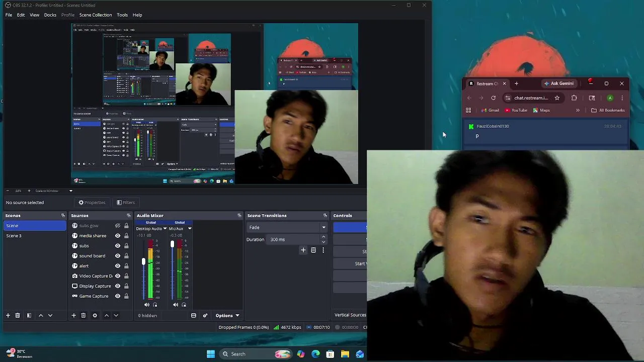Open the File menu
The height and width of the screenshot is (362, 644).
coord(9,15)
